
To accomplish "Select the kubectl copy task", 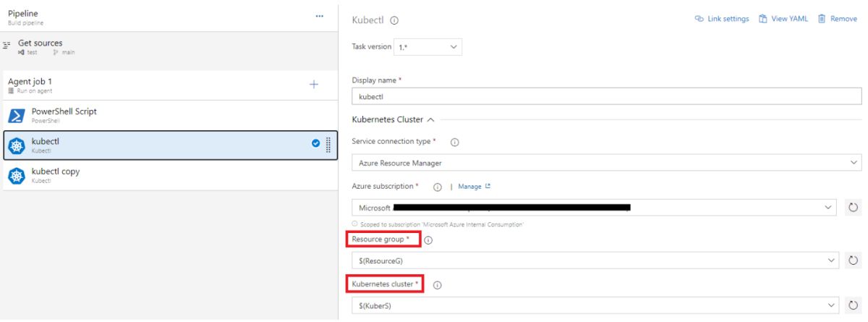I will [169, 175].
